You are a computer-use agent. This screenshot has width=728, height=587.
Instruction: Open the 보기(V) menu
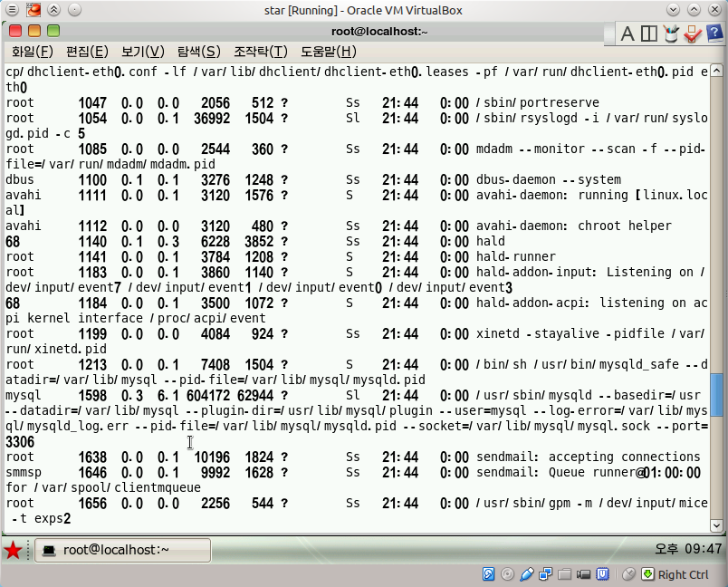point(142,51)
